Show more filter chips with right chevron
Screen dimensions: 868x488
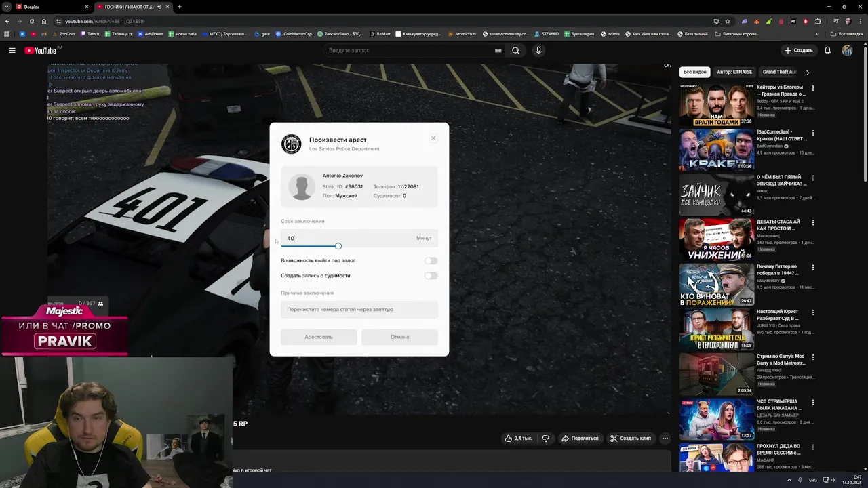[807, 72]
